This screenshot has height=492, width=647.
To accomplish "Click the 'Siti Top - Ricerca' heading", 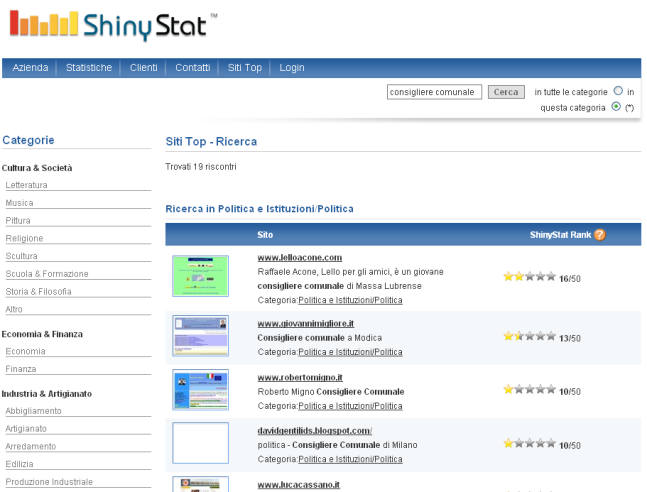I will pyautogui.click(x=211, y=142).
